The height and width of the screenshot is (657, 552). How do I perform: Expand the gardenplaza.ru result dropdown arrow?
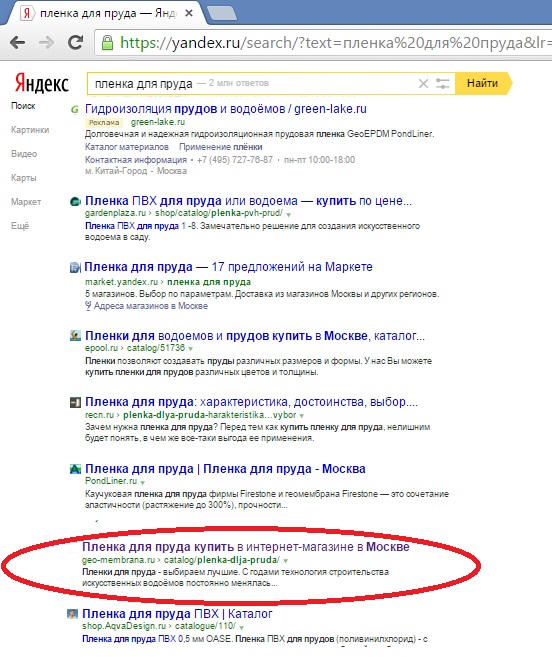288,214
